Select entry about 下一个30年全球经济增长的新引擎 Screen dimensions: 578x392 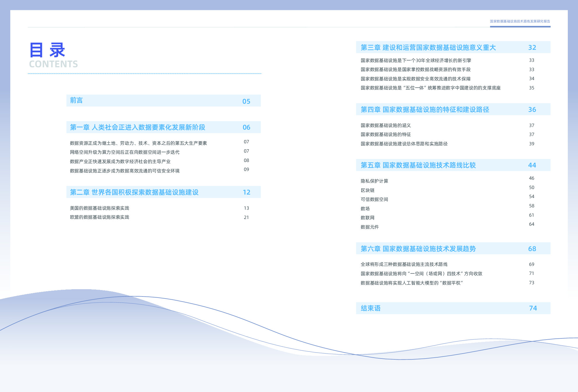pos(416,60)
